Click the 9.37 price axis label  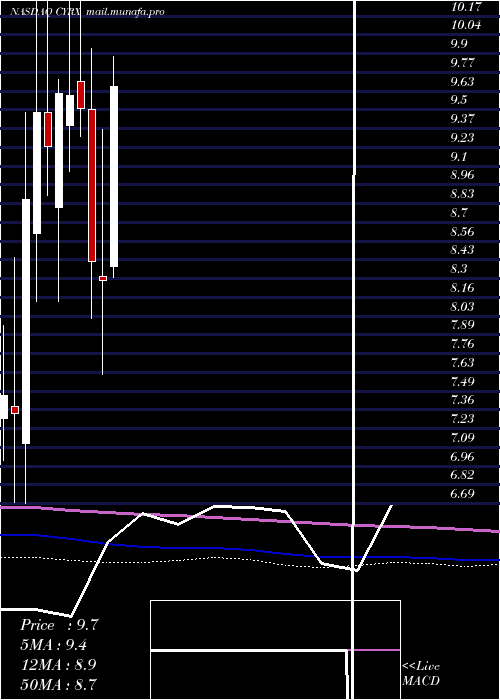tap(462, 119)
